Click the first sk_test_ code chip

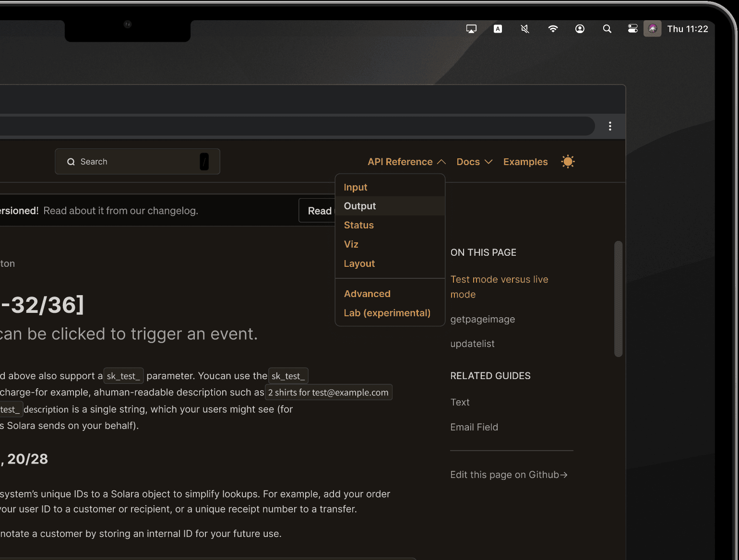(123, 376)
